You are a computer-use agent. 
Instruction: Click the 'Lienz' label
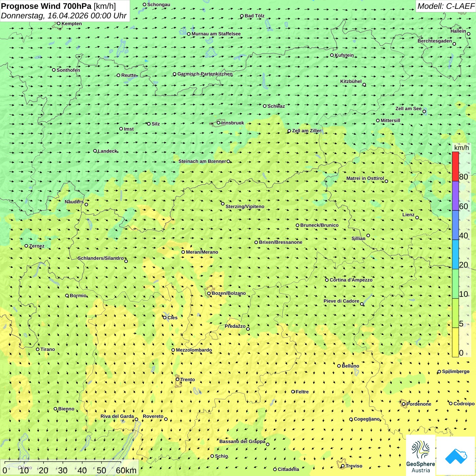(408, 215)
